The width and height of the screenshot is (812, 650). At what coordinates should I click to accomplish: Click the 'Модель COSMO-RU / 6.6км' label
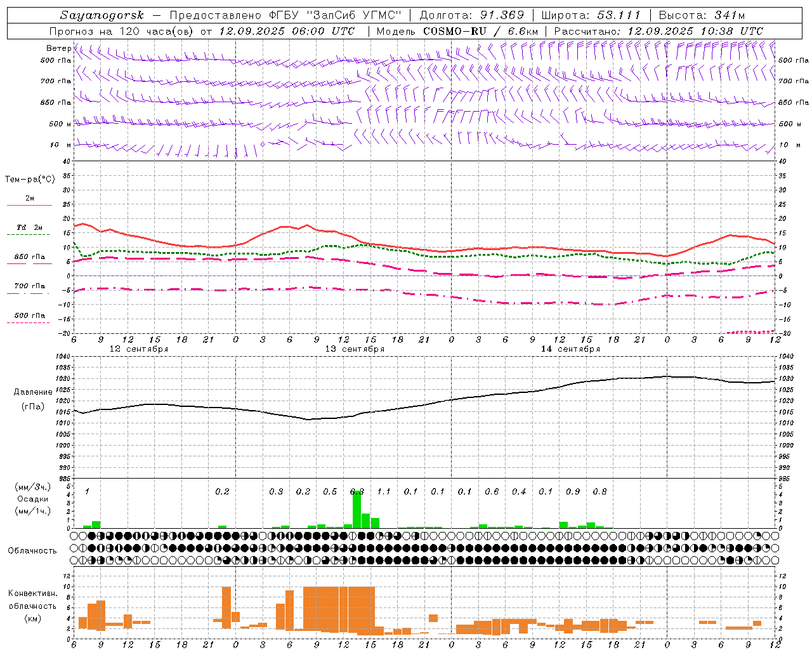[457, 31]
